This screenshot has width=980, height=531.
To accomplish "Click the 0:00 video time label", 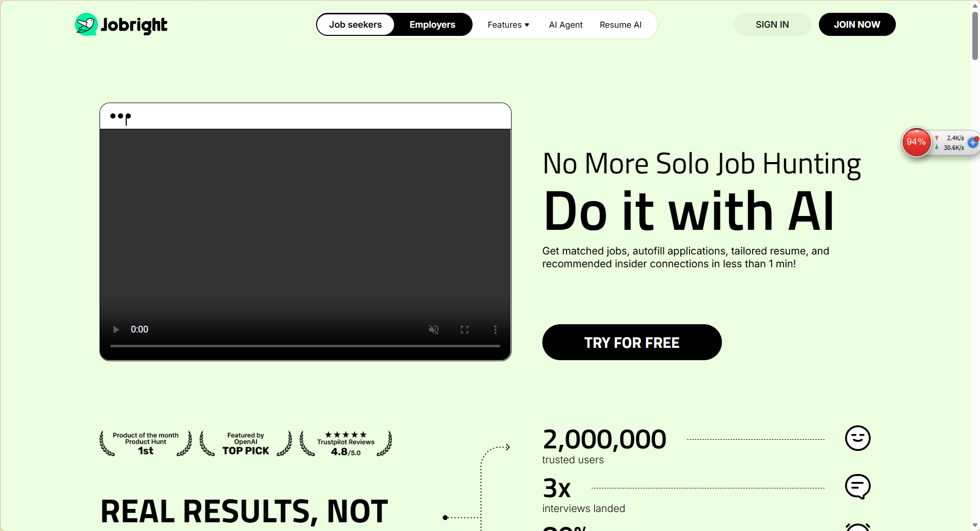I will (140, 329).
